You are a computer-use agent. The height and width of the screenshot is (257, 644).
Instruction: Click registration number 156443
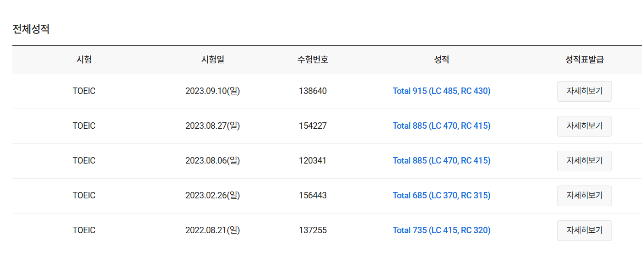click(x=313, y=196)
